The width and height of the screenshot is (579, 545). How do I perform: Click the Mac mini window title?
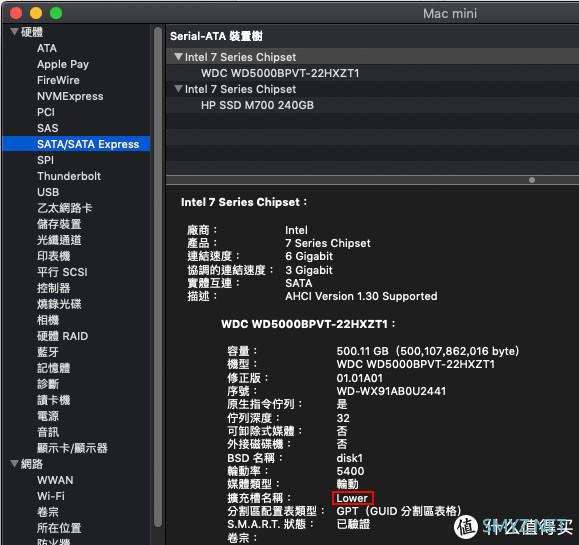pyautogui.click(x=450, y=14)
